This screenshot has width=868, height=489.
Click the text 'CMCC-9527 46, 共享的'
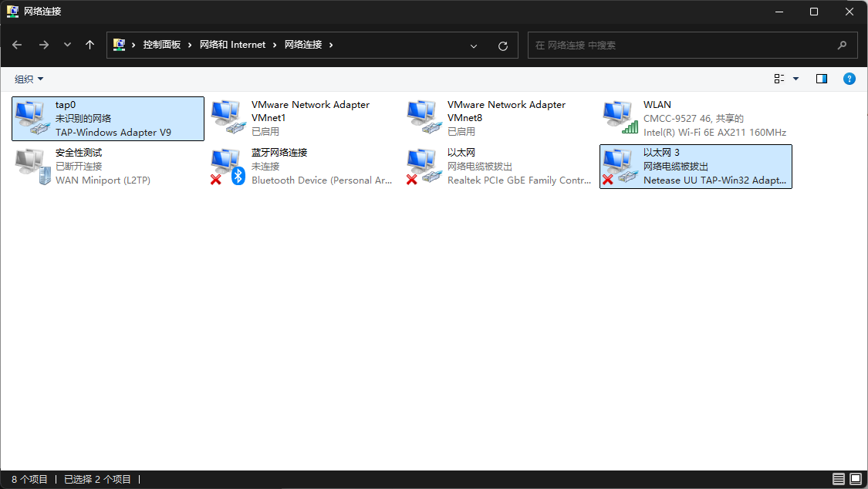click(x=693, y=118)
